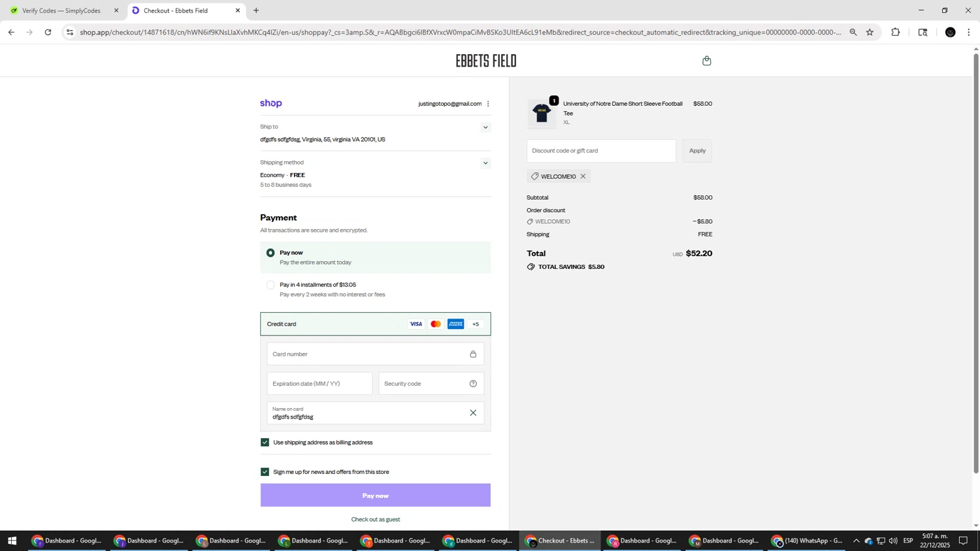This screenshot has width=980, height=551.
Task: Click the Apply discount button
Action: (697, 151)
